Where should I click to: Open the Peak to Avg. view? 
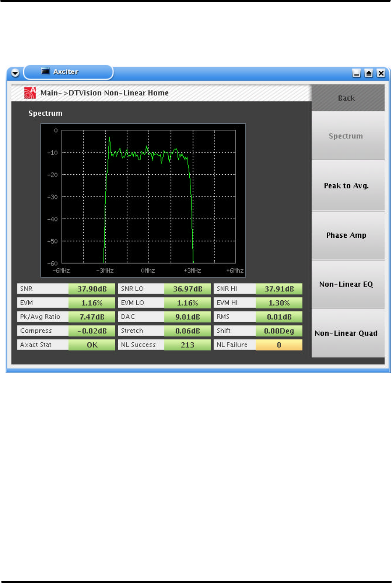348,185
